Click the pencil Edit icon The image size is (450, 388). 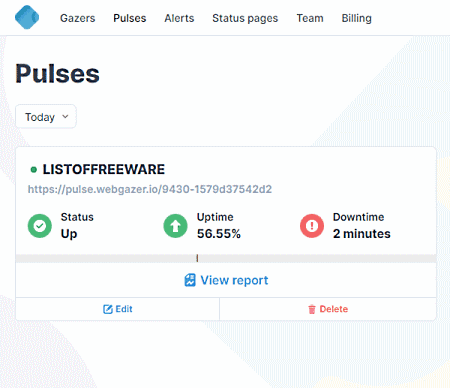point(108,309)
